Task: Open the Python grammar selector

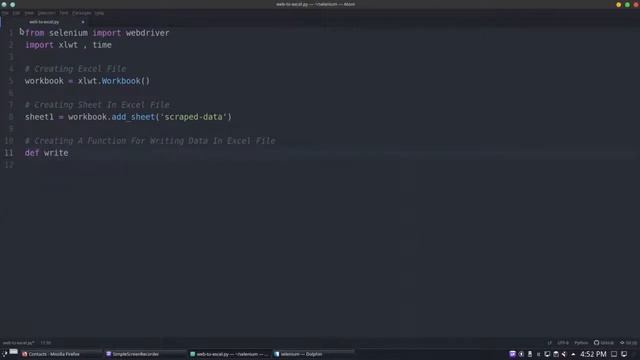Action: point(581,343)
